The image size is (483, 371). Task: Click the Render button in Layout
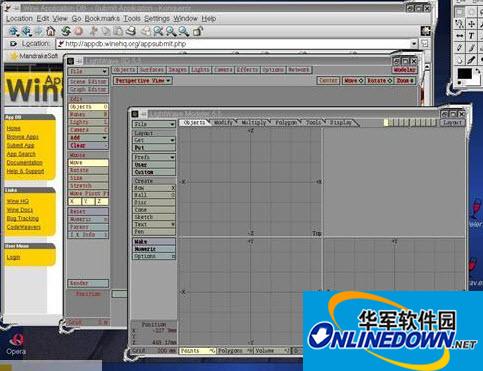tap(88, 283)
